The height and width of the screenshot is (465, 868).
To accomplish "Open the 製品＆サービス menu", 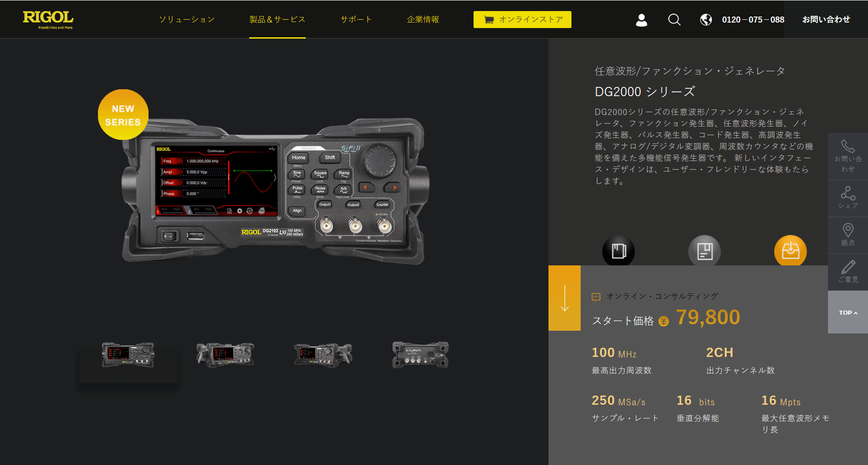I will [277, 19].
